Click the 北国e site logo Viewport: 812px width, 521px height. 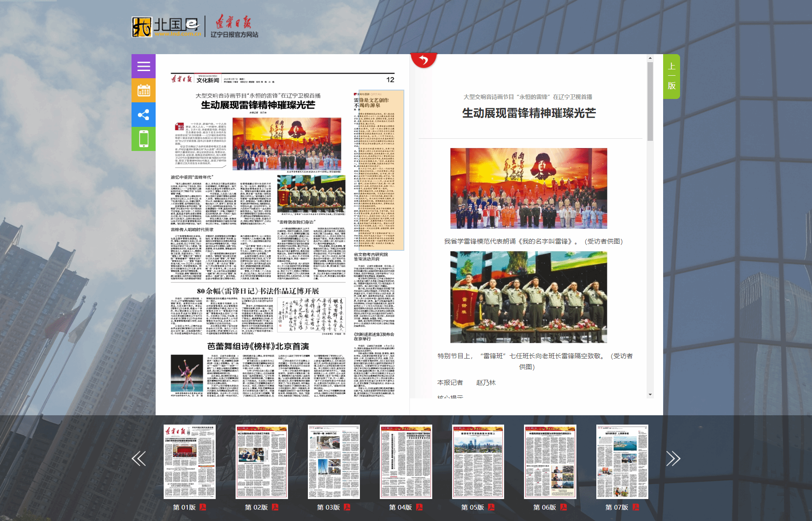point(166,27)
